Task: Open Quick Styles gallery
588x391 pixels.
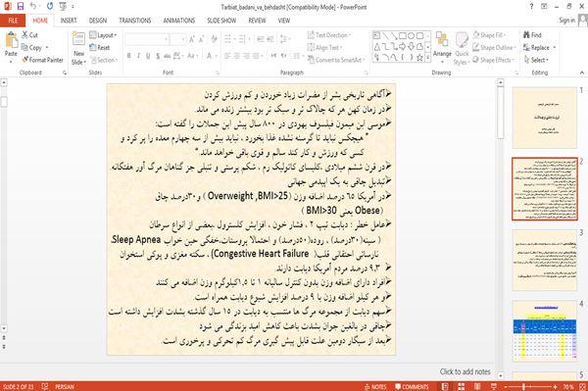Action: pos(462,49)
